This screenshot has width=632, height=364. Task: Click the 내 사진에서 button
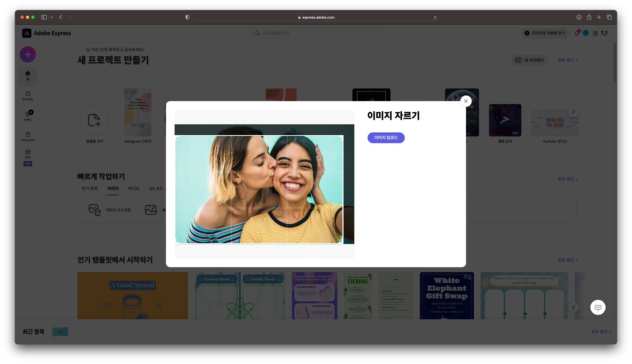click(x=529, y=60)
